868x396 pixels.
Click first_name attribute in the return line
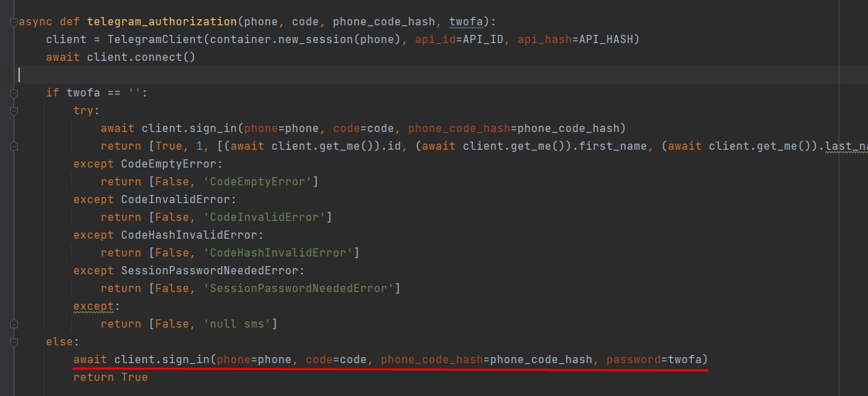(612, 146)
